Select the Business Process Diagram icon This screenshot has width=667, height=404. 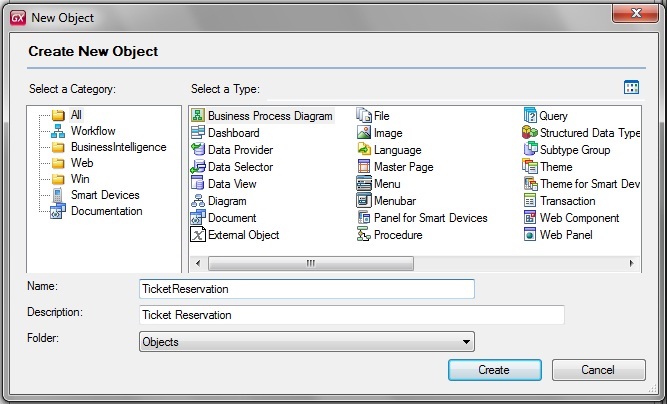(x=198, y=116)
